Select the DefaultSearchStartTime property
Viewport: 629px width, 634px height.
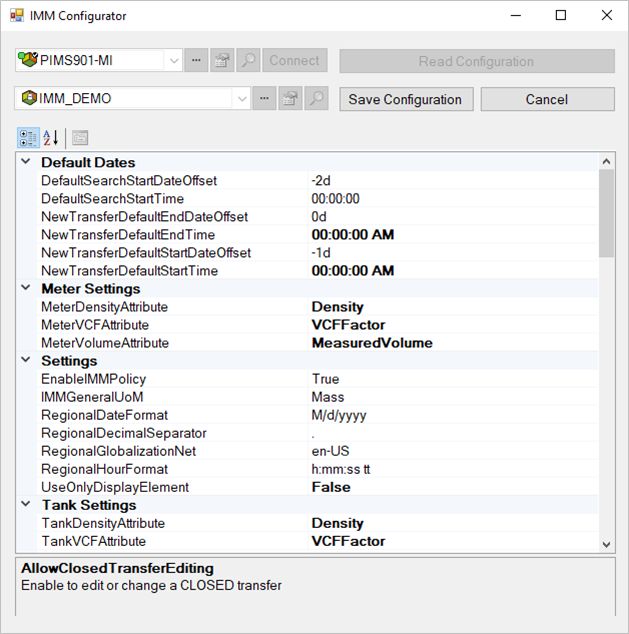coord(112,199)
